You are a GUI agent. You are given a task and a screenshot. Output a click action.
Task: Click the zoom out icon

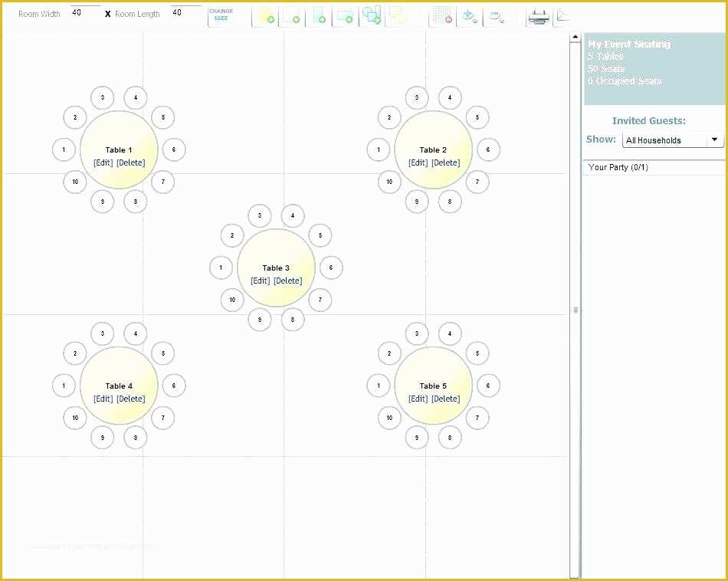coord(497,17)
